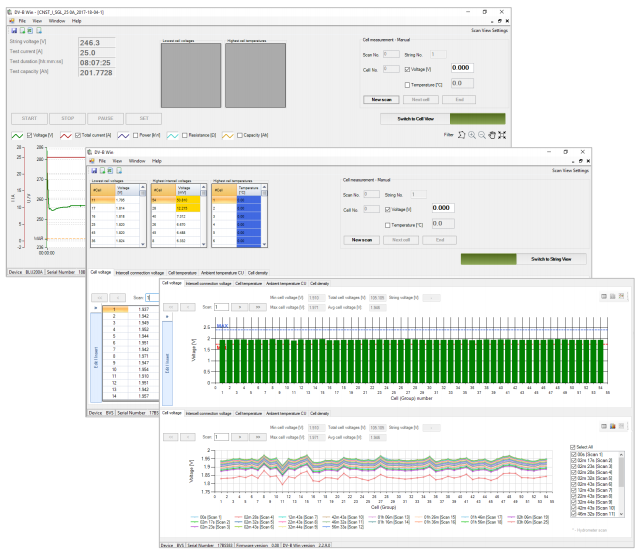Click fourth toolbar icon in String View window

(x=39, y=31)
